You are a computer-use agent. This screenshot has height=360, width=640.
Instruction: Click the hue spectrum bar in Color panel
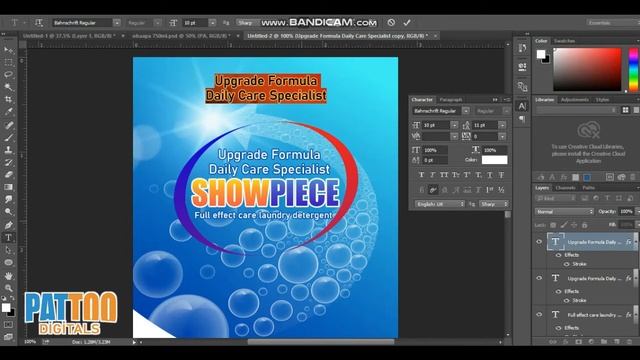point(633,69)
